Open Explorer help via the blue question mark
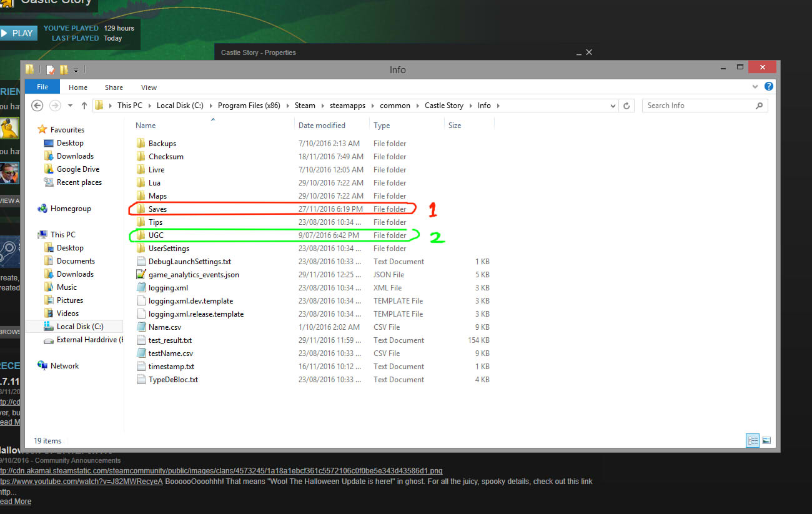Image resolution: width=812 pixels, height=514 pixels. [x=769, y=87]
